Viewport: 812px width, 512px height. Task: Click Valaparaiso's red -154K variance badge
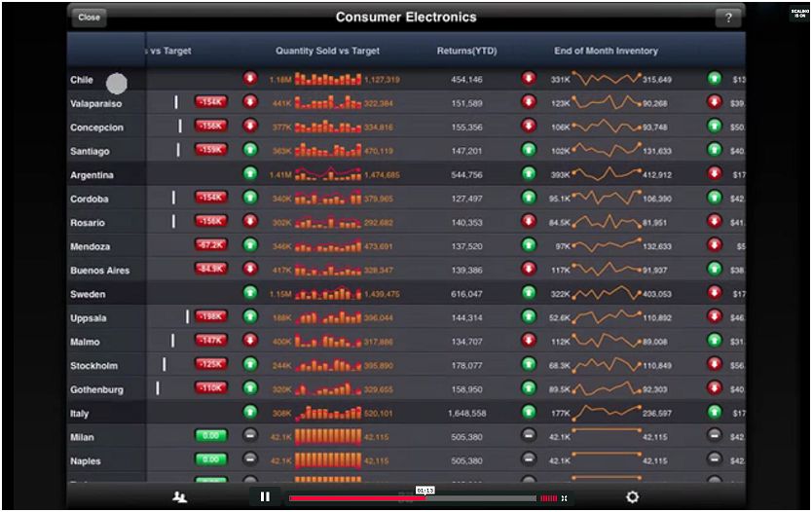coord(210,102)
